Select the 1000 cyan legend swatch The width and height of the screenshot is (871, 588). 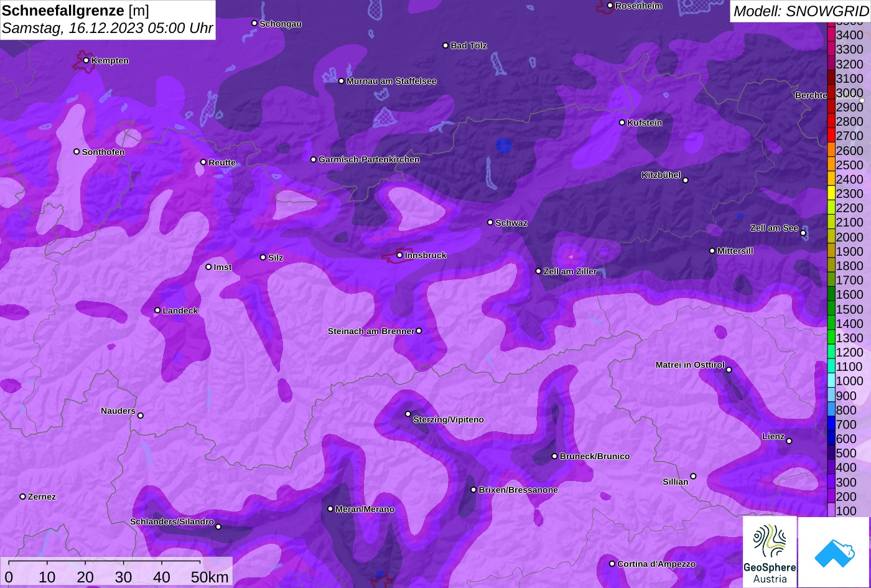(831, 381)
